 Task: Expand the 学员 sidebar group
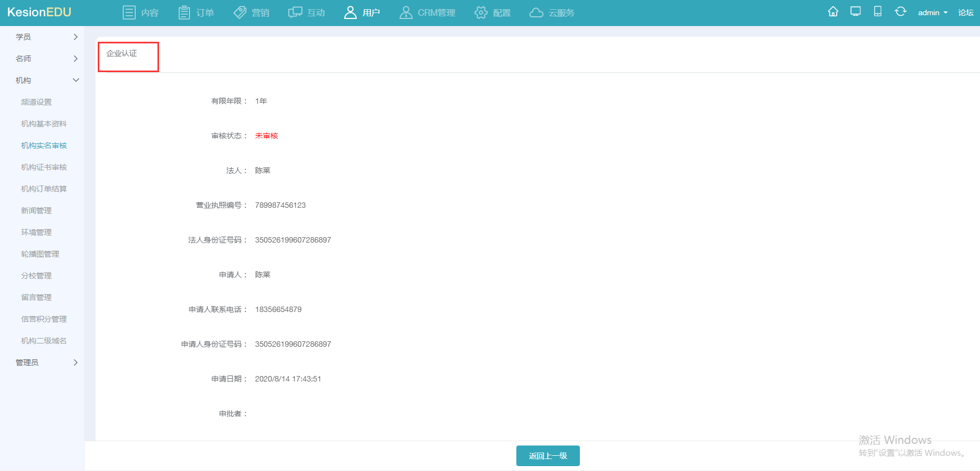46,37
